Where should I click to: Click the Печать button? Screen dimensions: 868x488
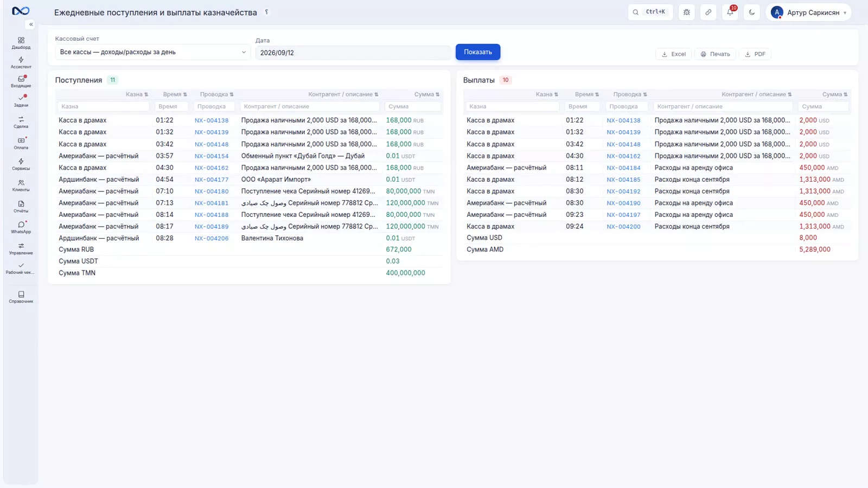click(x=715, y=54)
